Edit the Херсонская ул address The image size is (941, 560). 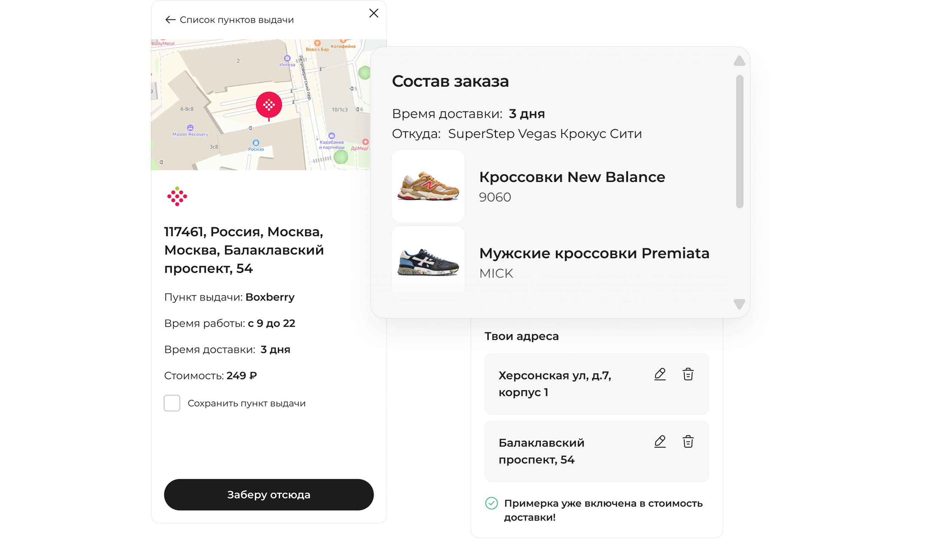pyautogui.click(x=660, y=374)
